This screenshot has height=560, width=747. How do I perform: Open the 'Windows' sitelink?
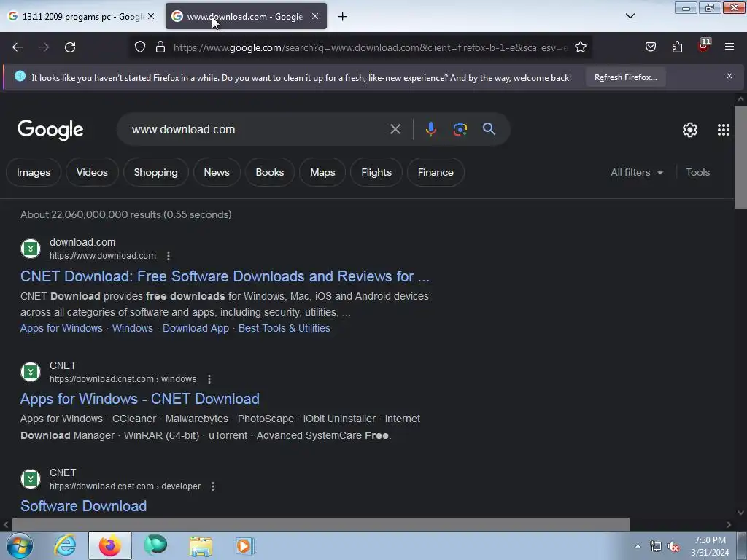(x=133, y=328)
